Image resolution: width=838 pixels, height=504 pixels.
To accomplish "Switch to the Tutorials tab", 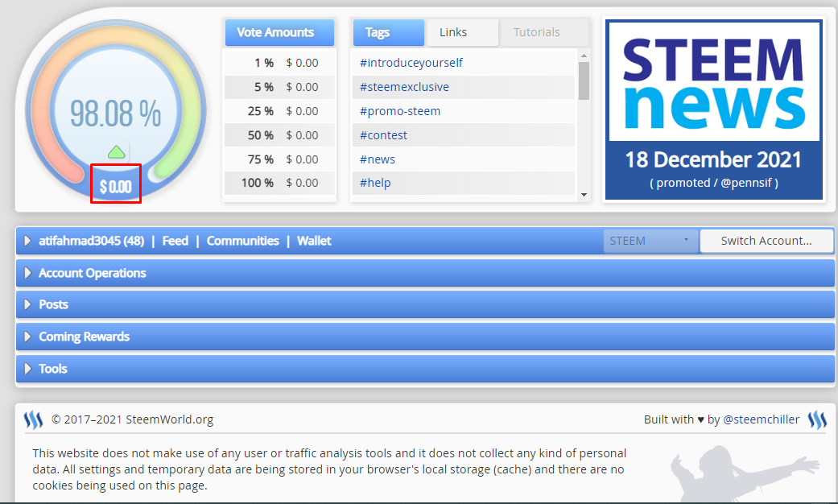I will [x=543, y=32].
